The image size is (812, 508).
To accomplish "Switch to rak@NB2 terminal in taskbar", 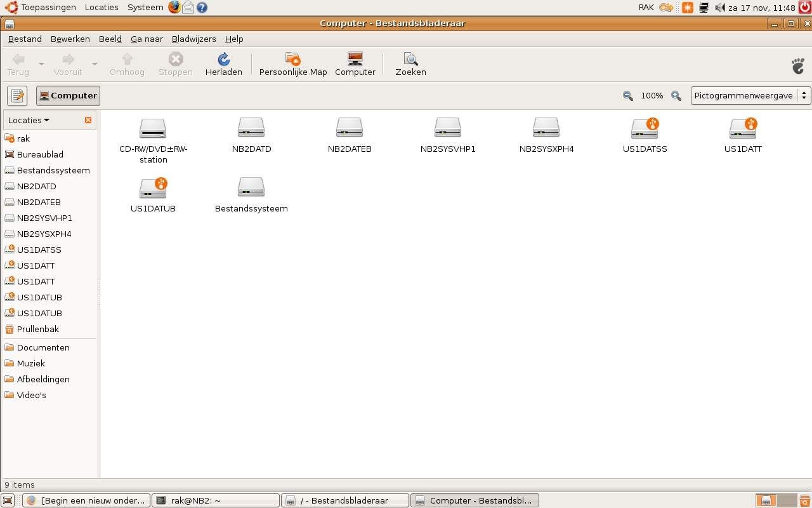I will (x=216, y=500).
